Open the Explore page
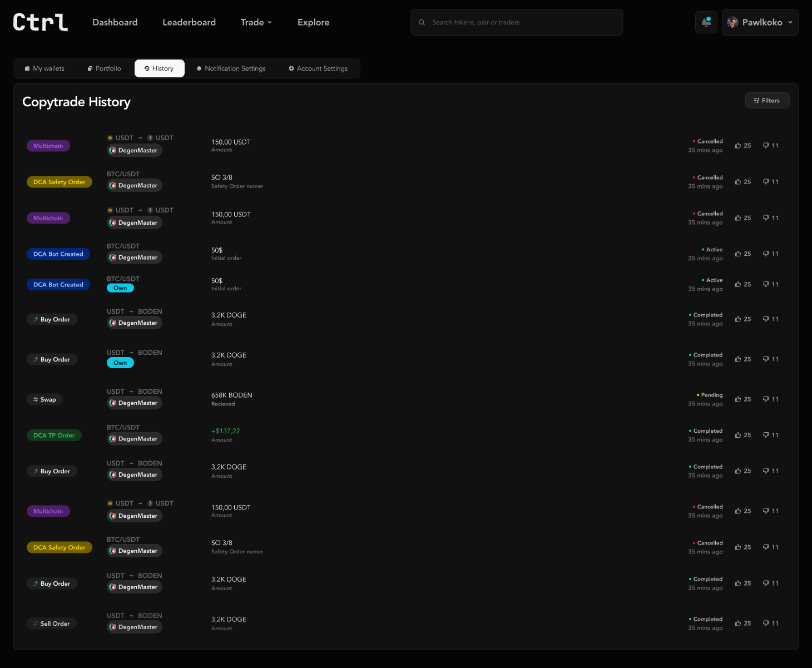Screen dimensions: 812x668 313,22
